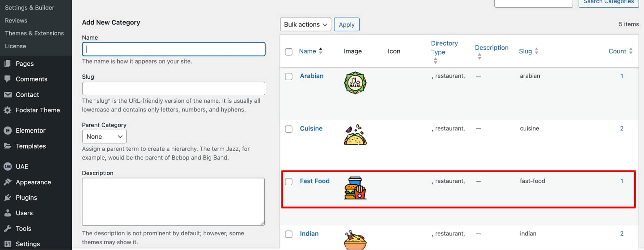The width and height of the screenshot is (644, 250).
Task: Check the Fast Food row checkbox
Action: coord(288,181)
